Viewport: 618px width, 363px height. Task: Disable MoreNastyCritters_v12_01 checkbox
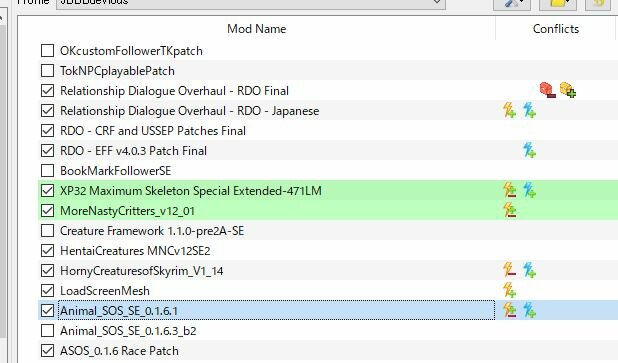pos(47,210)
